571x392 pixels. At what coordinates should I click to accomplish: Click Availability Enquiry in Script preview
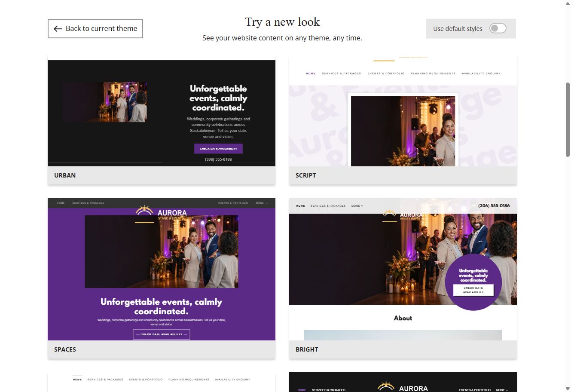point(481,73)
